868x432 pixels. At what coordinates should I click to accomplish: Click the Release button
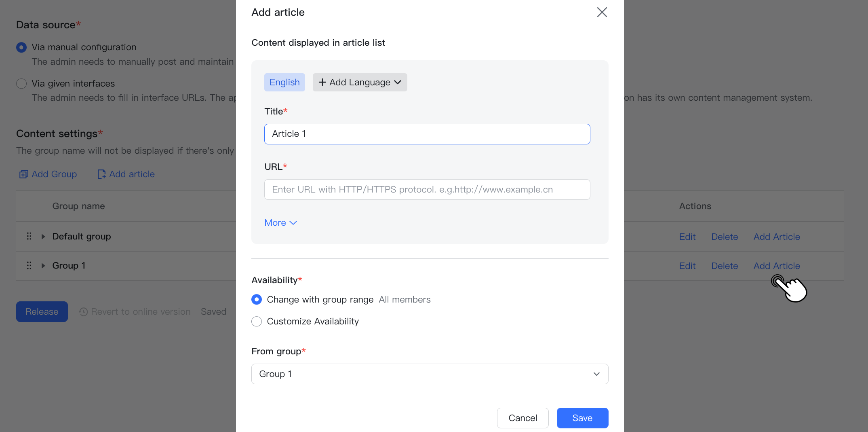(x=42, y=311)
